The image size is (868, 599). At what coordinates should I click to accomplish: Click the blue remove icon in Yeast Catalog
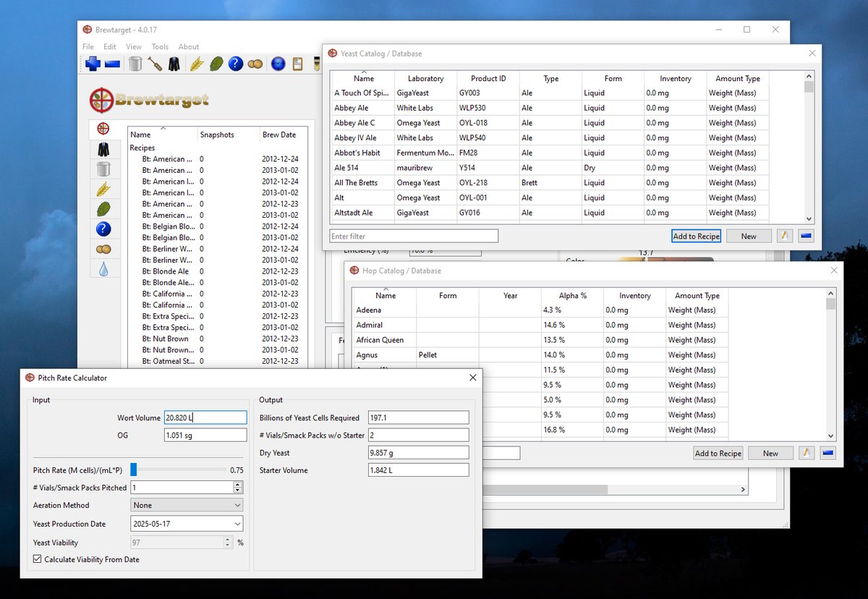pyautogui.click(x=807, y=236)
